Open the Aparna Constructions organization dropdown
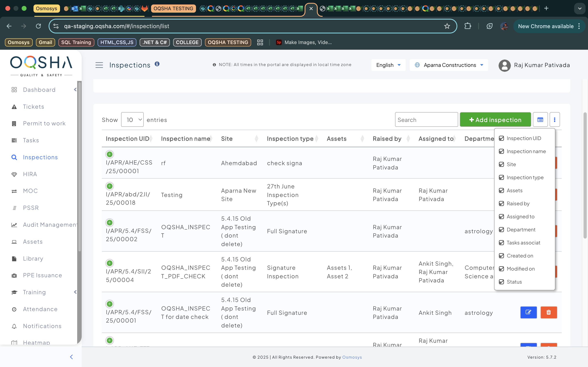The width and height of the screenshot is (588, 367). 449,65
